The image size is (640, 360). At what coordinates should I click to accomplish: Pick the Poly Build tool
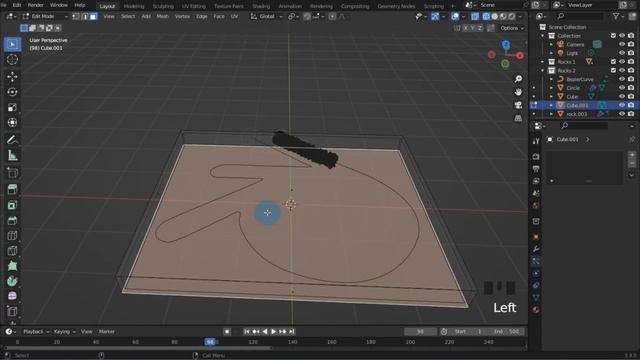click(12, 266)
